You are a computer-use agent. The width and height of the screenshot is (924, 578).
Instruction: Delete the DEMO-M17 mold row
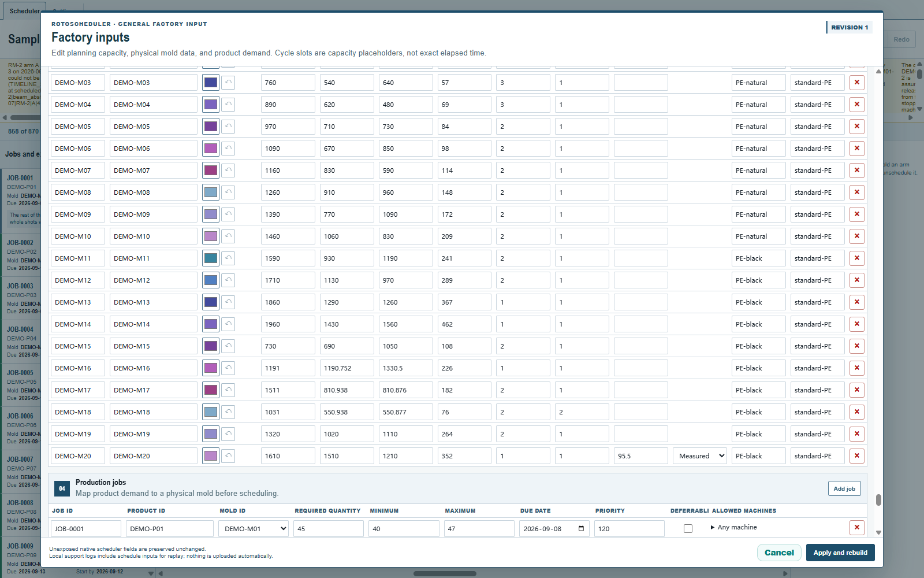856,390
